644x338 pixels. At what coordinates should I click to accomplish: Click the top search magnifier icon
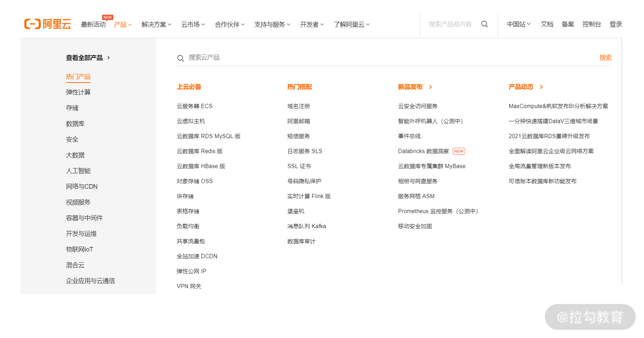pos(484,24)
